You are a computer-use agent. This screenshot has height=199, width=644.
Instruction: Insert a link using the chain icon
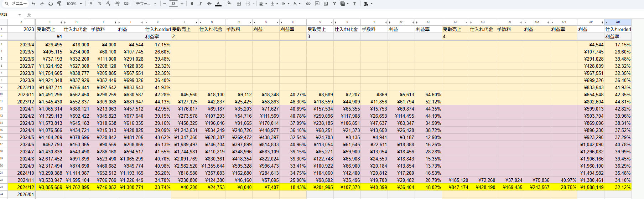[308, 4]
